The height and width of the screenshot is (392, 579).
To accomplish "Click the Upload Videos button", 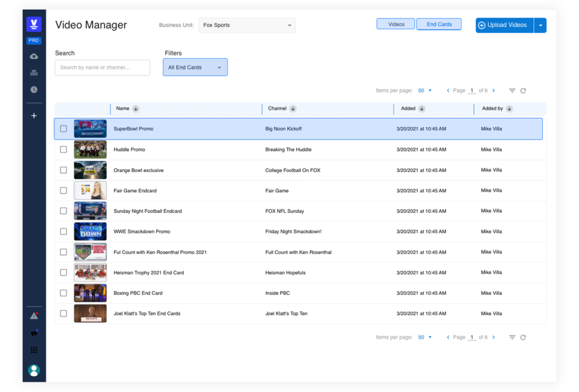I will point(504,25).
